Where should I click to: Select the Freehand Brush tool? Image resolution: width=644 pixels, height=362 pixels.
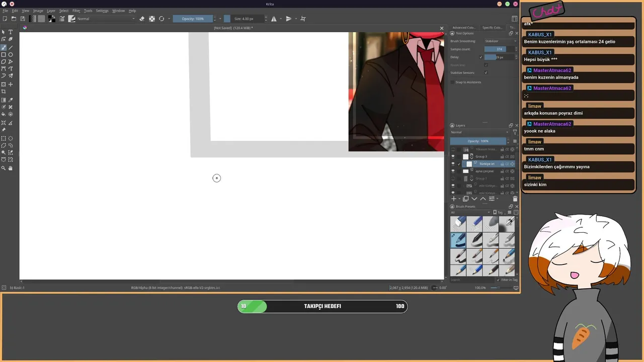pyautogui.click(x=4, y=47)
